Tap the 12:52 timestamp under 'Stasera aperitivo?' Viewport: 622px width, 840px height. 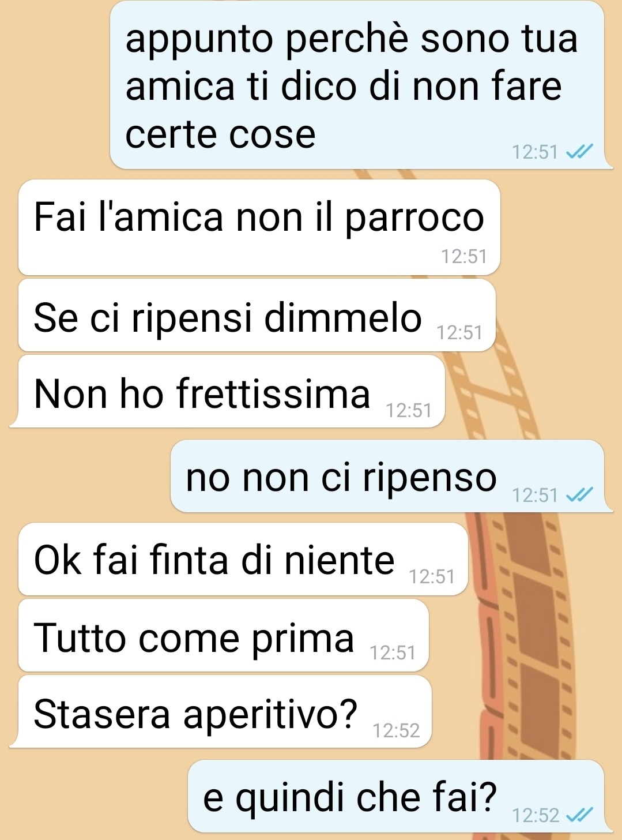coord(396,730)
